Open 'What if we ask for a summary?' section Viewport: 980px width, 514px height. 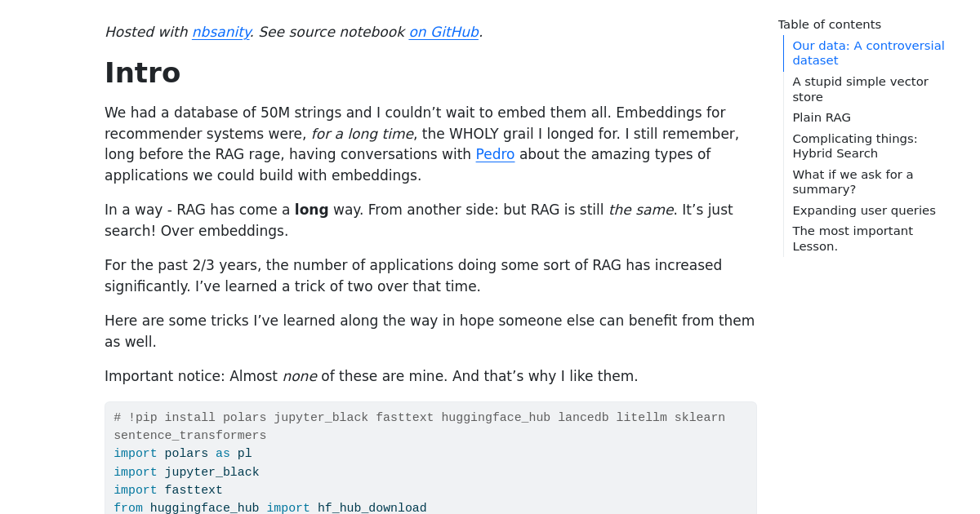(853, 181)
